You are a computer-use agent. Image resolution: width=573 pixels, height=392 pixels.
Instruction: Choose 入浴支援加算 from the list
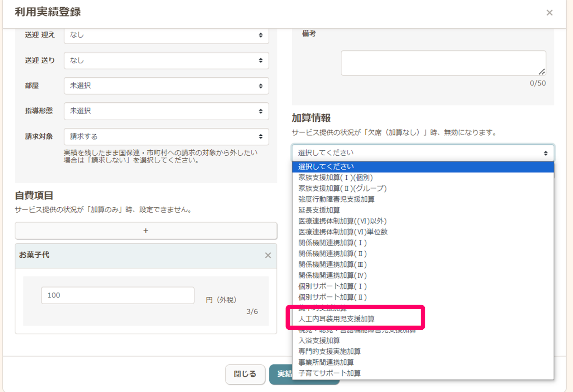pyautogui.click(x=319, y=340)
